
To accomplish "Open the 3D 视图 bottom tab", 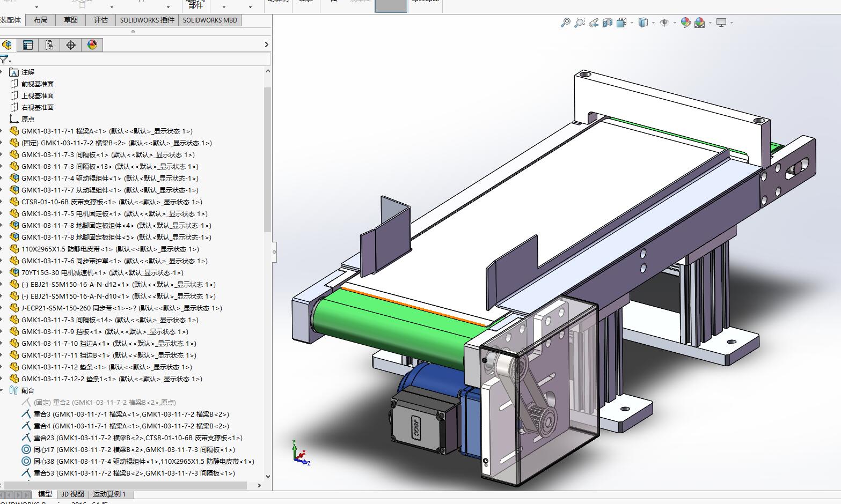I will click(72, 494).
